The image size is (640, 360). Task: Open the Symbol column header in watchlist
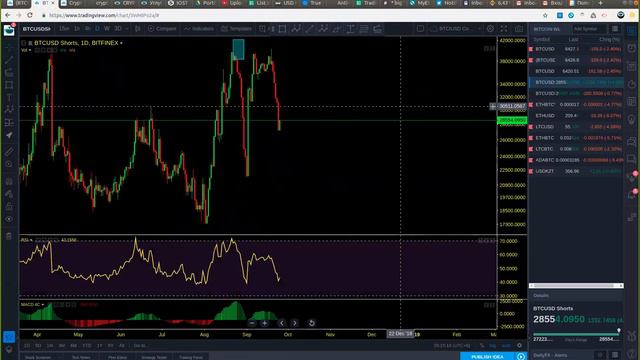coord(542,40)
